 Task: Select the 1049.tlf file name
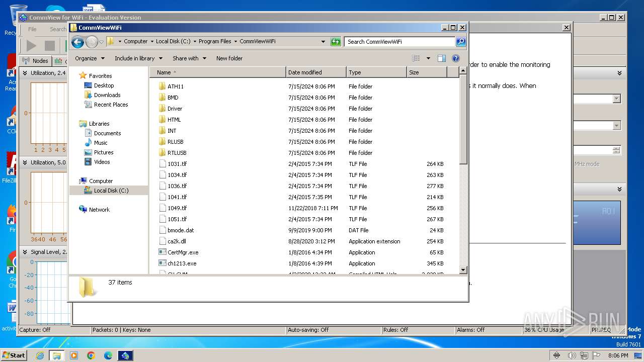pos(177,208)
